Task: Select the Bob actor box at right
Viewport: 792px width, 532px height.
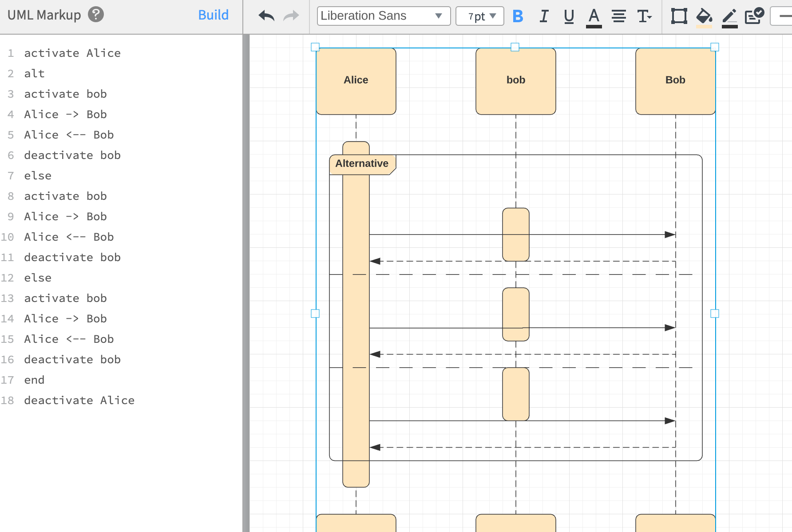Action: click(675, 81)
